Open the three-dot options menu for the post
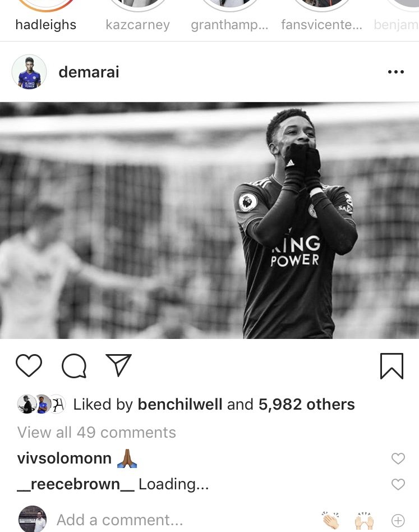This screenshot has width=419, height=532. (395, 72)
